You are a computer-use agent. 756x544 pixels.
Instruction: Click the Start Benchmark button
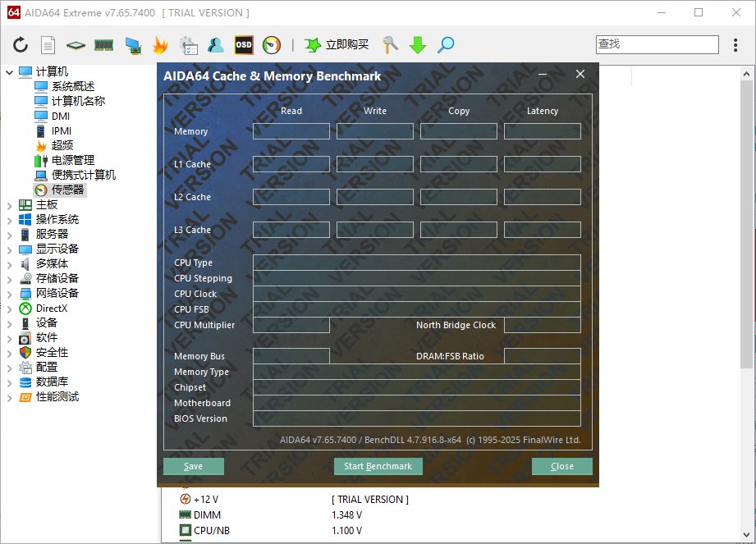point(378,466)
